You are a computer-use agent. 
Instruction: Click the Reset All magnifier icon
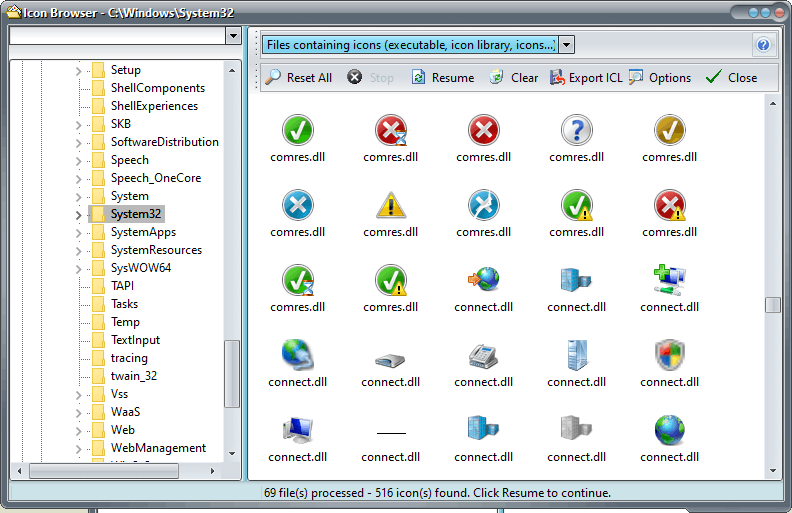[273, 78]
